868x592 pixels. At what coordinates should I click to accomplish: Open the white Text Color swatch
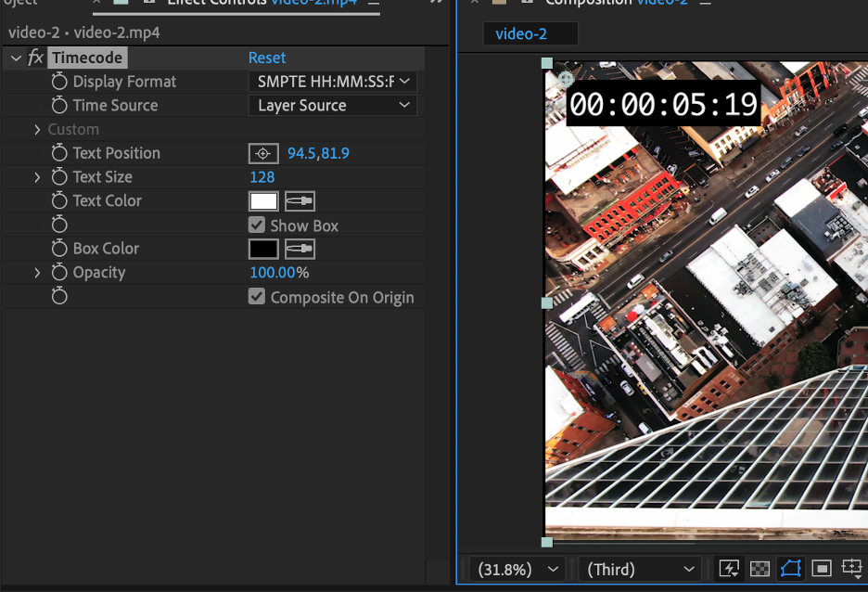click(263, 201)
